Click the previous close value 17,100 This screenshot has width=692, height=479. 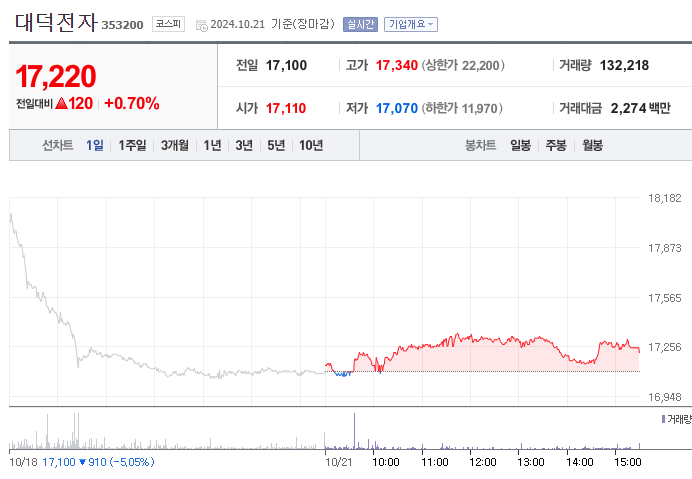286,65
